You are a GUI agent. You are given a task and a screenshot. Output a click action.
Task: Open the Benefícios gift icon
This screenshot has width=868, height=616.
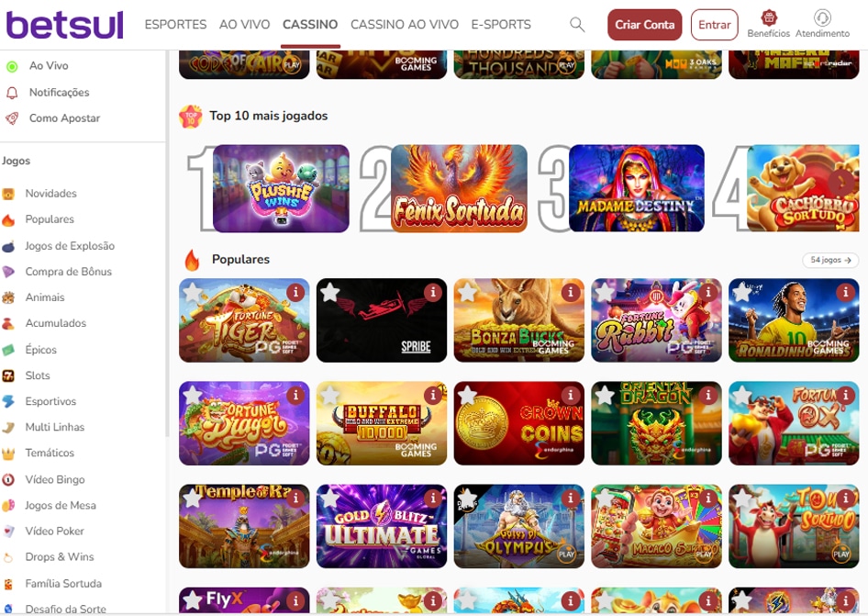click(x=768, y=17)
